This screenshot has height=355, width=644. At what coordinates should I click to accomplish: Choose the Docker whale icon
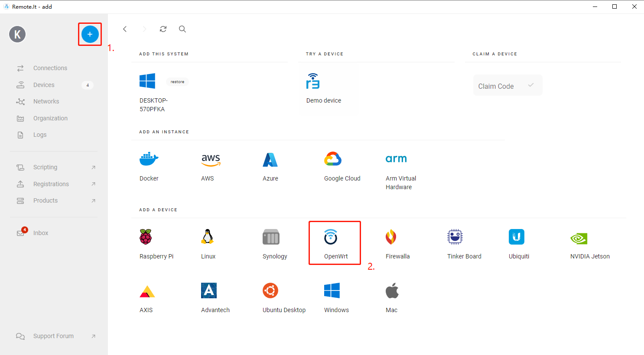(149, 159)
